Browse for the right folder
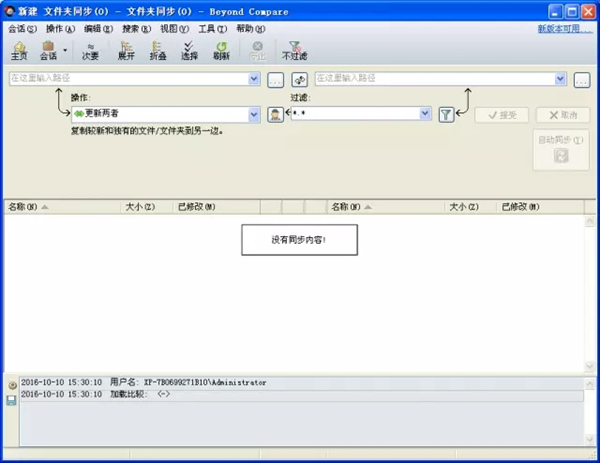Screen dimensions: 600x463 coord(582,80)
